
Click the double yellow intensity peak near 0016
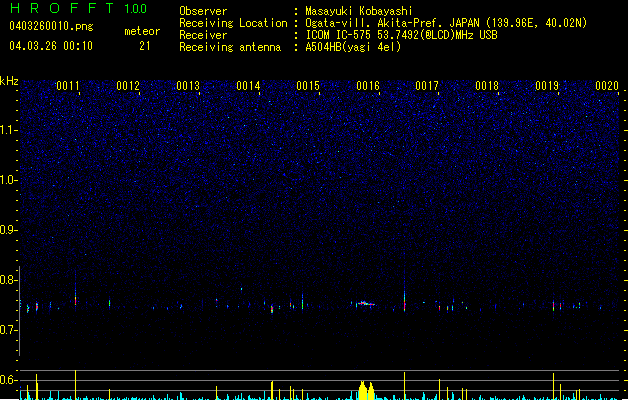click(366, 391)
